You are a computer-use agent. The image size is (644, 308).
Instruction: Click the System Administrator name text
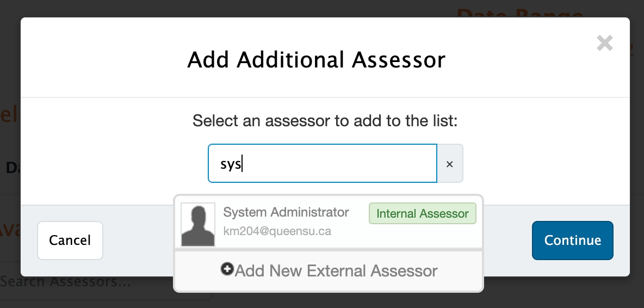(x=286, y=212)
